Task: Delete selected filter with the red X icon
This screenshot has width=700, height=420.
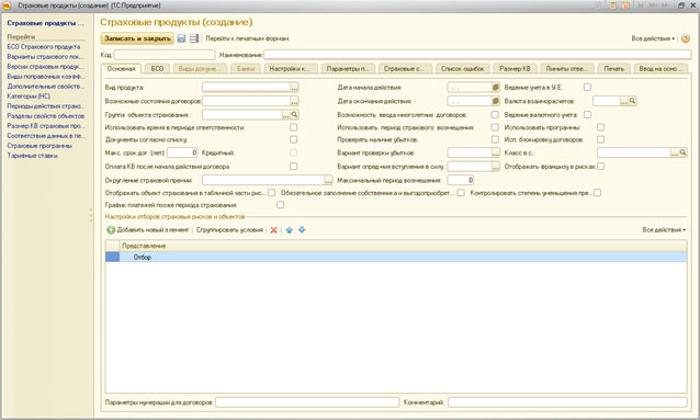Action: (274, 230)
